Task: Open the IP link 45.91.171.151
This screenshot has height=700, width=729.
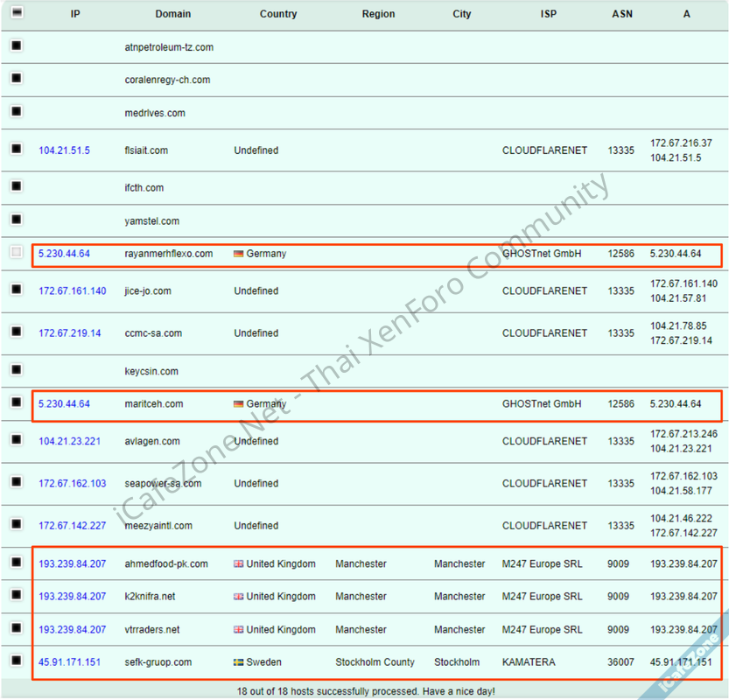Action: pos(69,662)
